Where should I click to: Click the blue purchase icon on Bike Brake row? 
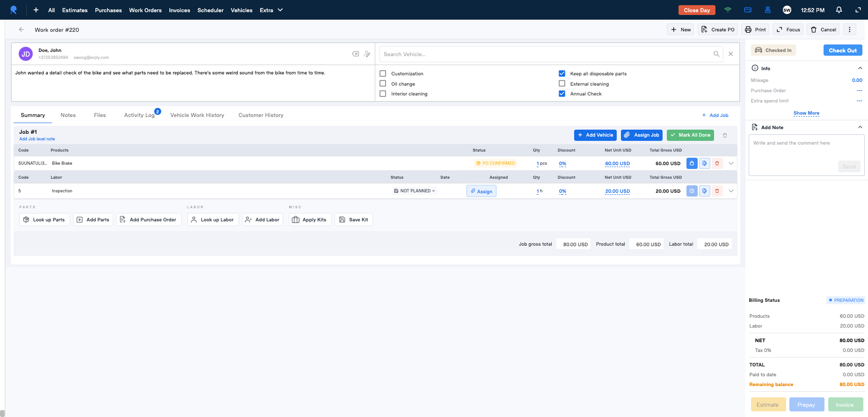(692, 163)
